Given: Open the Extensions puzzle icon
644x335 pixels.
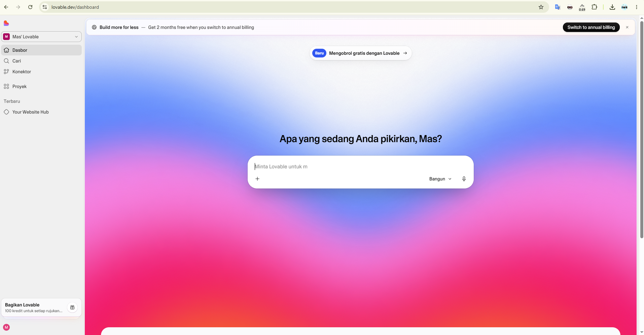Looking at the screenshot, I should (595, 7).
